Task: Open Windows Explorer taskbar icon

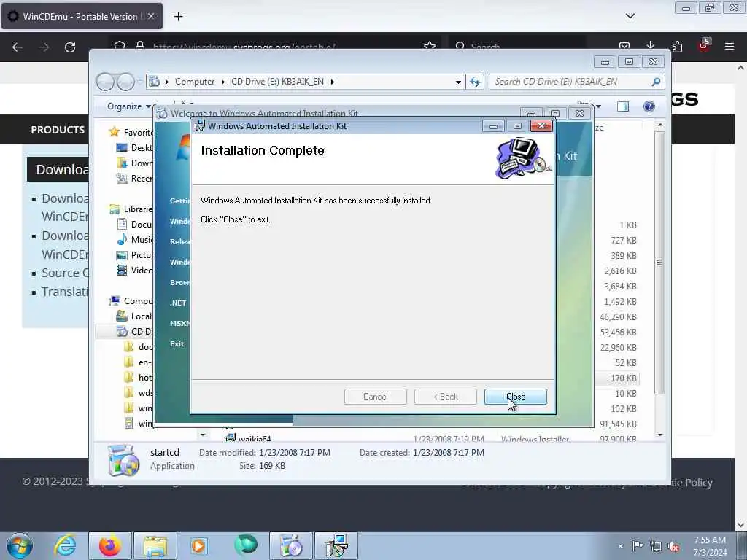Action: (155, 545)
